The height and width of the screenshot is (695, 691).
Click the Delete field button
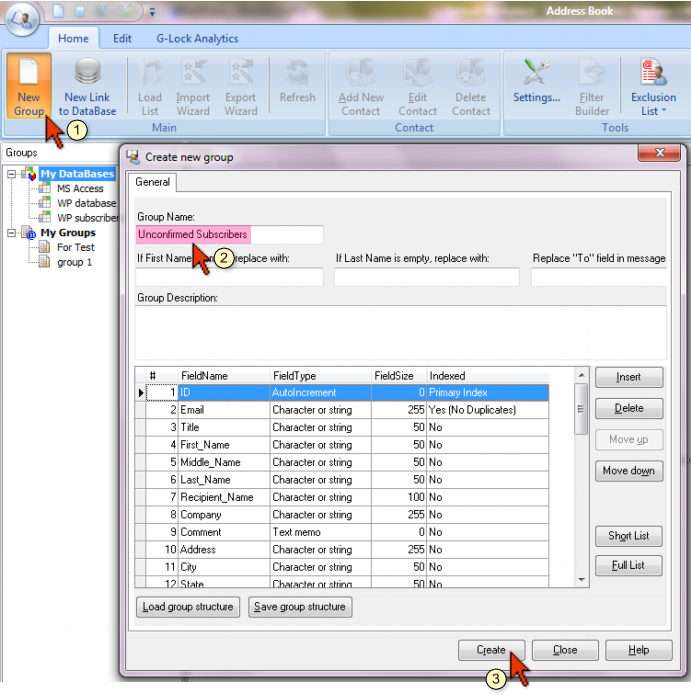point(629,408)
